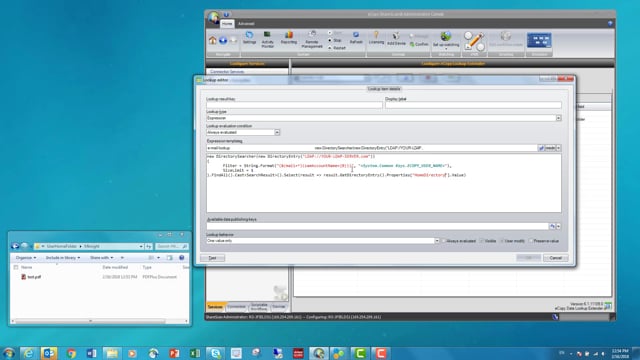
Task: Click Restart in the ribbon
Action: point(337,48)
